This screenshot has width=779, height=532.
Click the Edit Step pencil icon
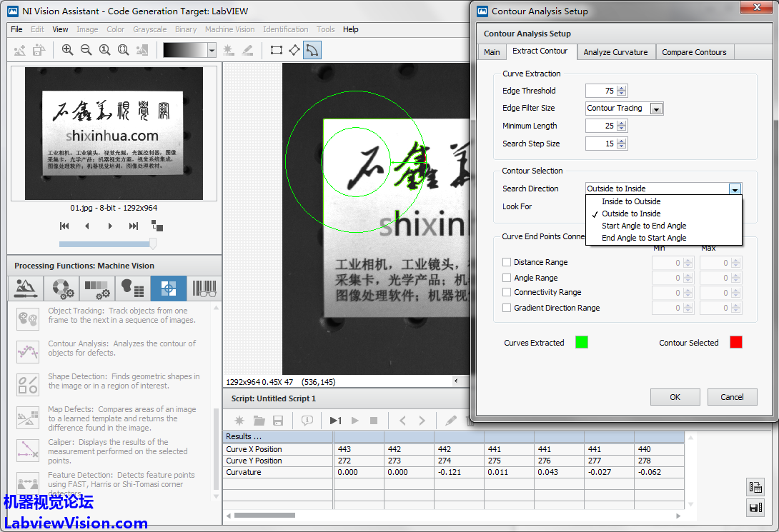pyautogui.click(x=451, y=421)
